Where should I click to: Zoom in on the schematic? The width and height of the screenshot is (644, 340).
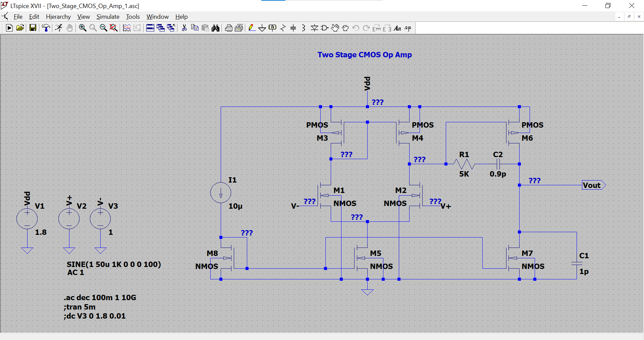click(82, 28)
